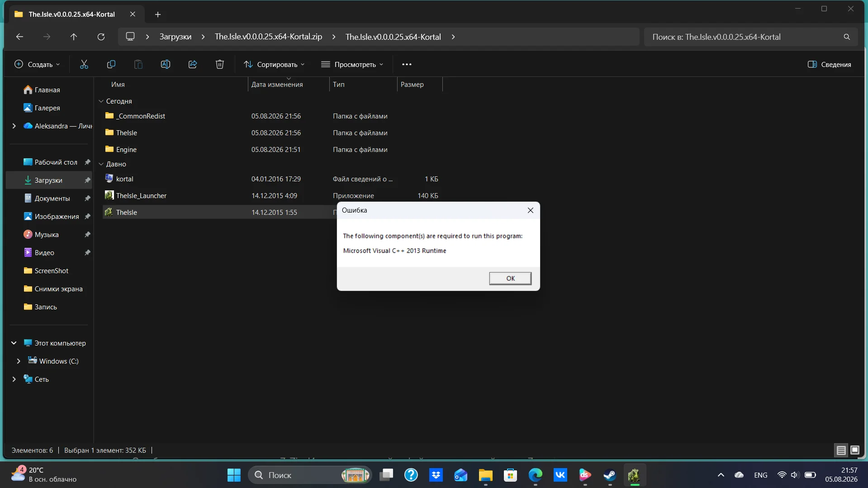
Task: Click the Rename icon in toolbar
Action: click(x=166, y=64)
